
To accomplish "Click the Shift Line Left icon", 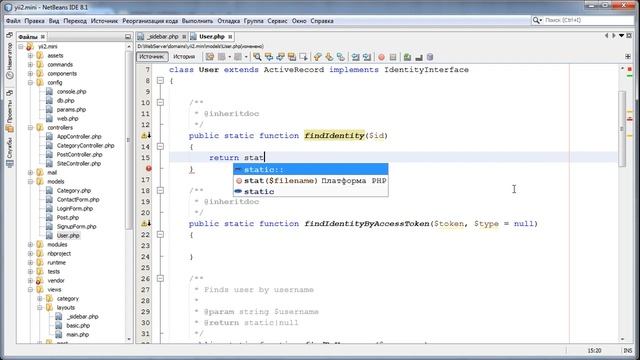I will click(356, 57).
